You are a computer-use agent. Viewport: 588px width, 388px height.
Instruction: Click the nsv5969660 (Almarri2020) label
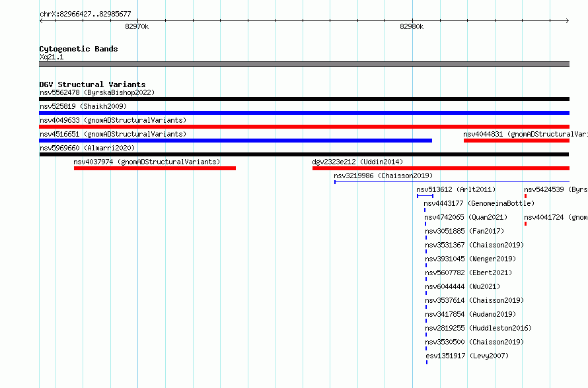point(87,148)
